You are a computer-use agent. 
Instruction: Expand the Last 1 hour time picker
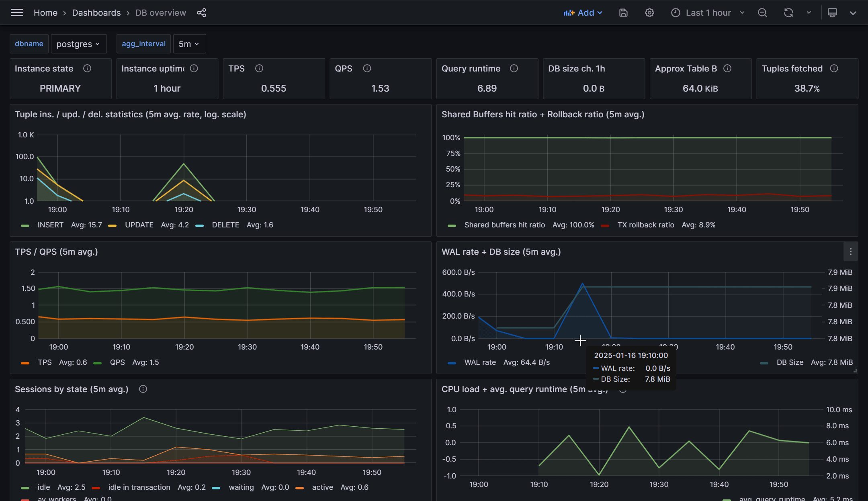coord(708,13)
